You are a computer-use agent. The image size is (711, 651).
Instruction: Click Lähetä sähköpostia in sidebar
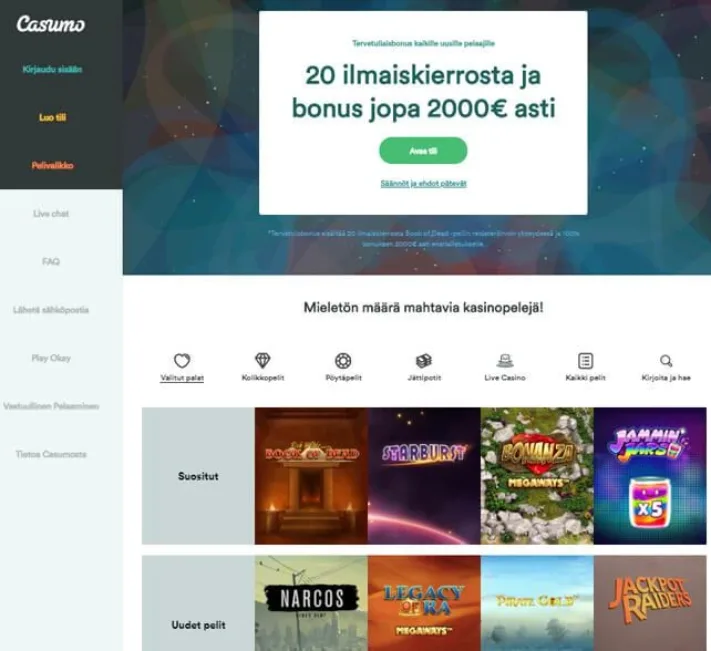pyautogui.click(x=51, y=310)
